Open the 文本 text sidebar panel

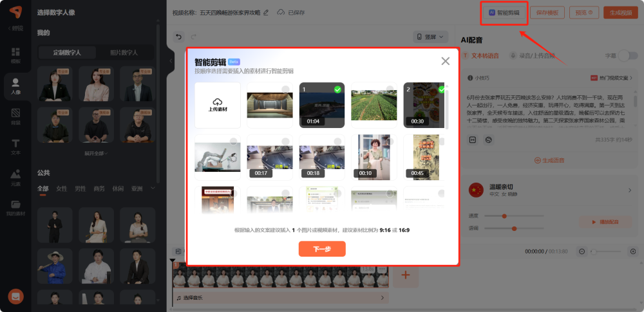15,147
